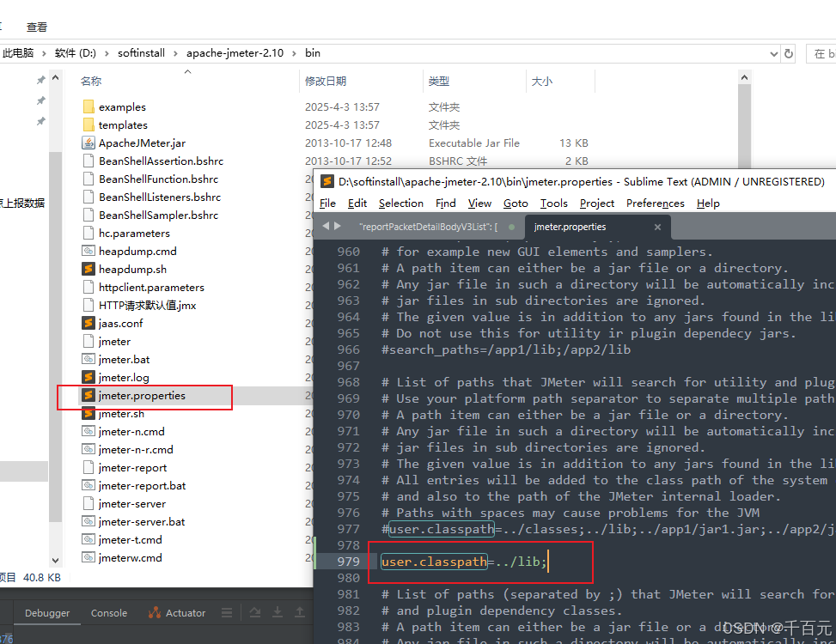Open the Preferences menu

point(656,203)
